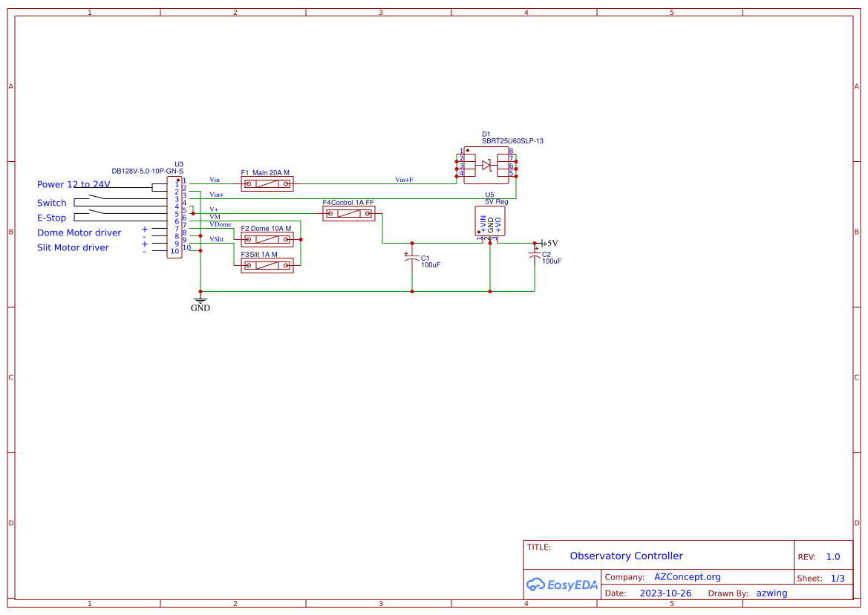Viewport: 868px width, 615px height.
Task: Select the U5 5V Reg regulator symbol
Action: coord(489,221)
